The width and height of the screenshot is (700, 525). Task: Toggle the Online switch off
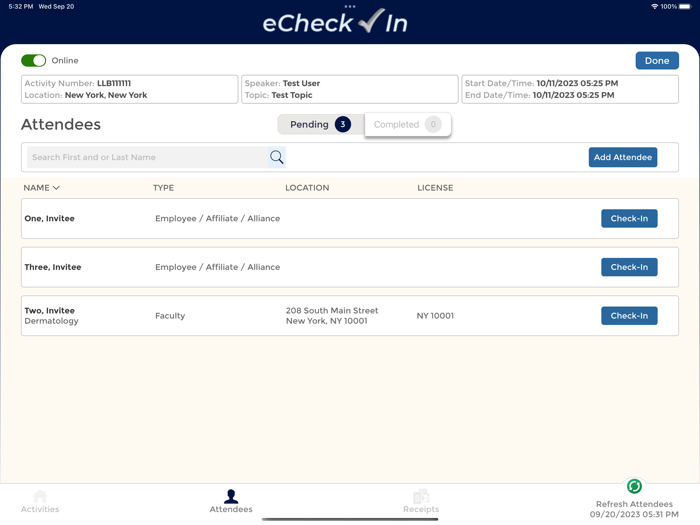point(33,60)
